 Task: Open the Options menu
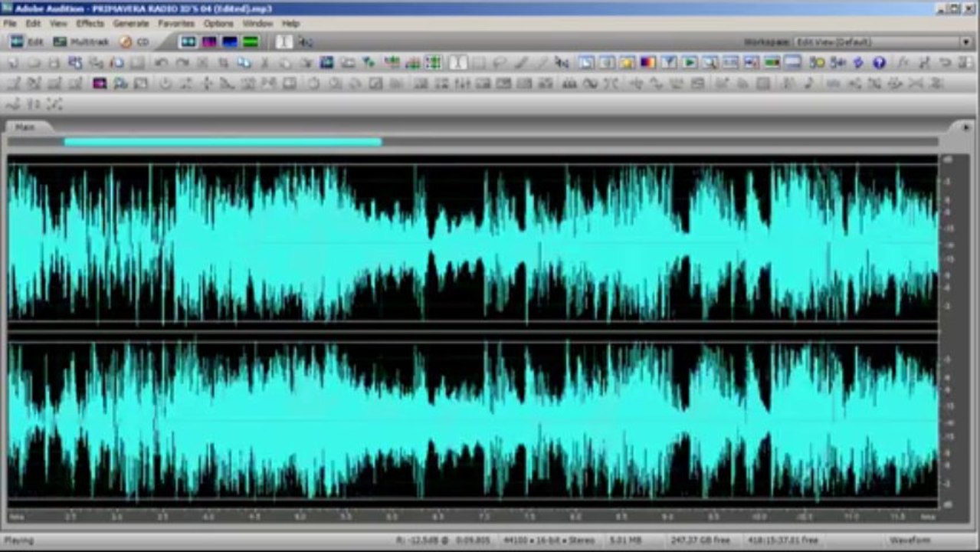coord(218,24)
